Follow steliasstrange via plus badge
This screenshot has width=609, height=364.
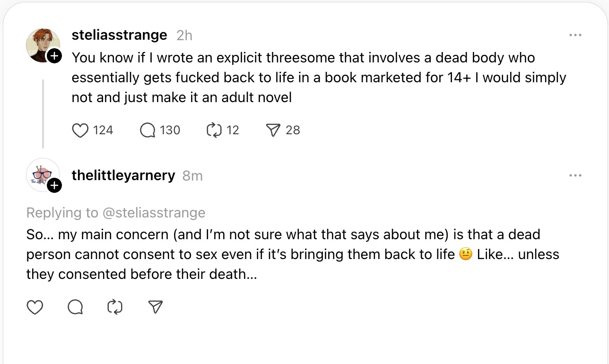[x=55, y=56]
